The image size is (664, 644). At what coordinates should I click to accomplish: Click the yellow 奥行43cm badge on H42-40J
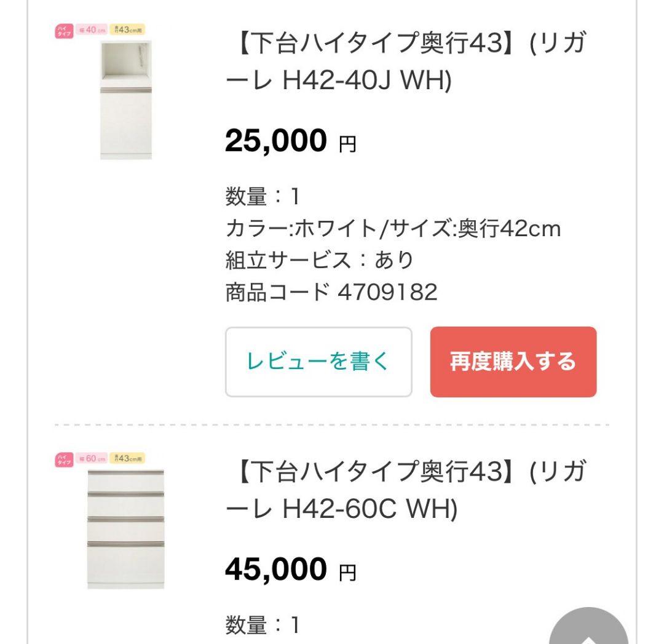[127, 30]
